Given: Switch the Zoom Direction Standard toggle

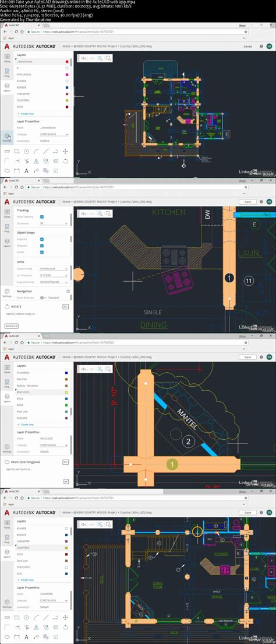Looking at the screenshot, I should tap(43, 297).
